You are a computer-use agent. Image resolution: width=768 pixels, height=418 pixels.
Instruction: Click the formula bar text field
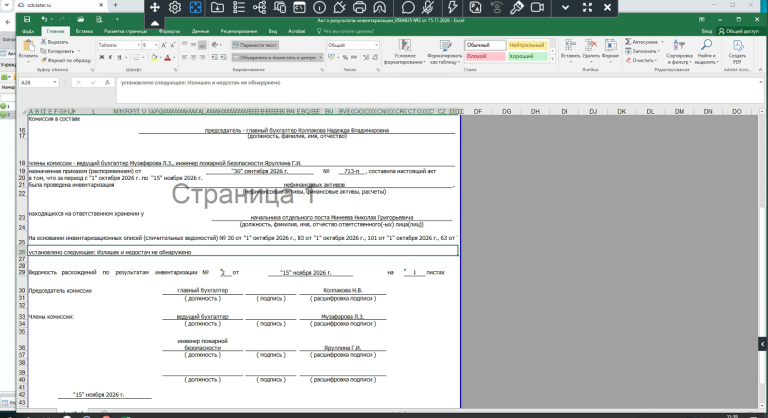coord(436,83)
